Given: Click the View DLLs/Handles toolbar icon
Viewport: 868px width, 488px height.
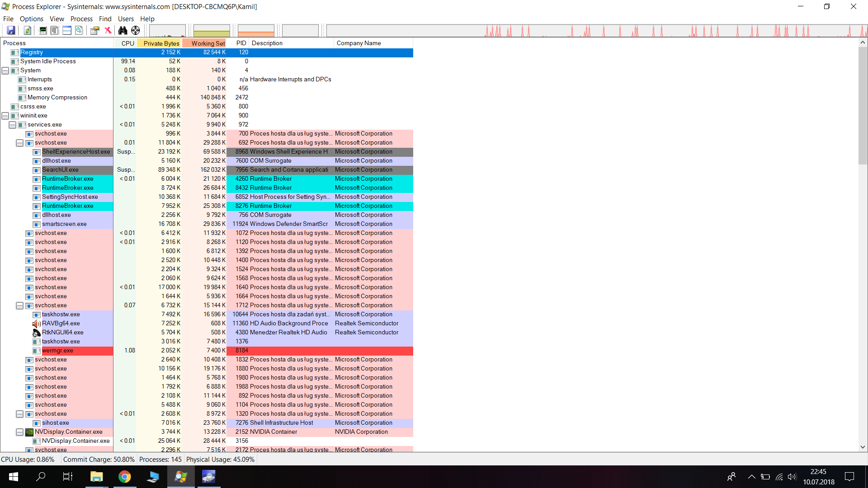Looking at the screenshot, I should tap(79, 30).
